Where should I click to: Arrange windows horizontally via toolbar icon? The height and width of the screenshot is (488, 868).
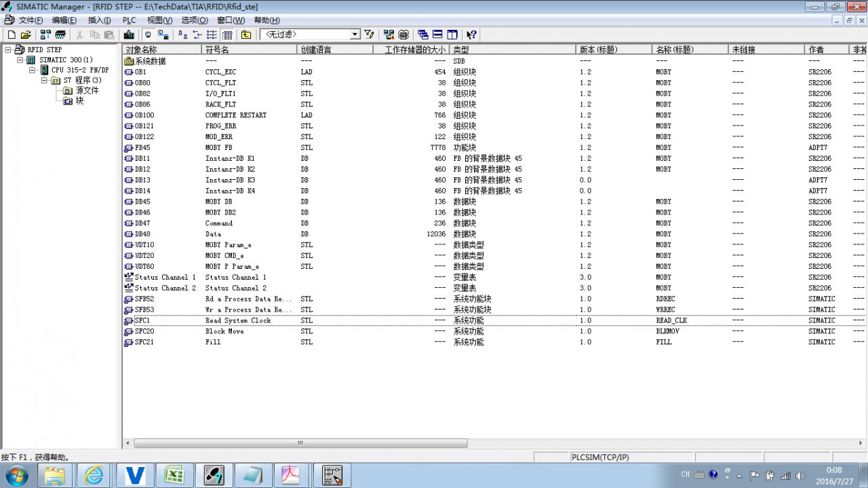(437, 35)
